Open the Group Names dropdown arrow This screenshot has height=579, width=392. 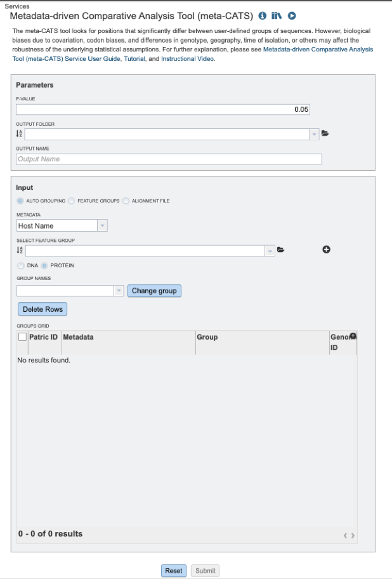point(119,291)
